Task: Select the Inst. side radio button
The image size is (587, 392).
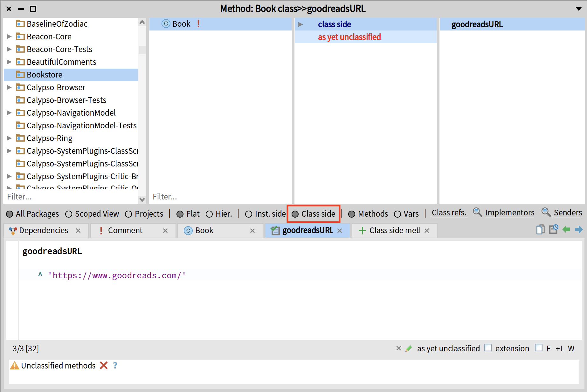Action: tap(249, 214)
